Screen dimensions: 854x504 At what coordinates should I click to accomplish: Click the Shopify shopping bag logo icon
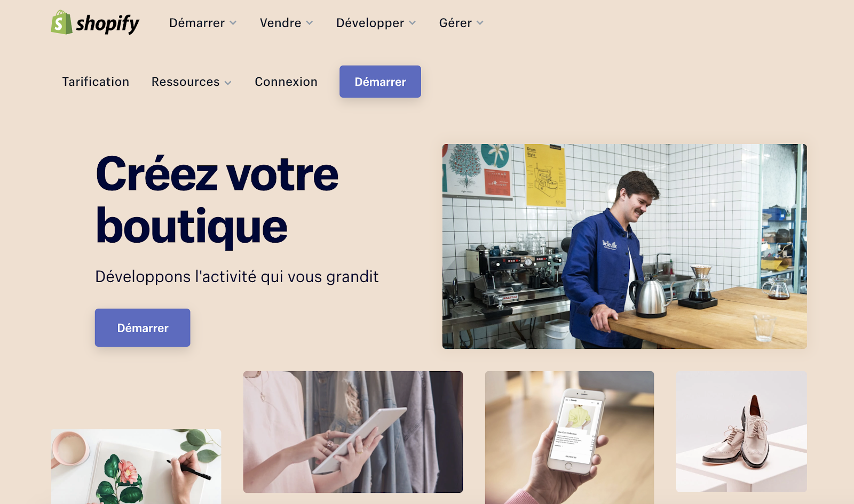pos(61,22)
